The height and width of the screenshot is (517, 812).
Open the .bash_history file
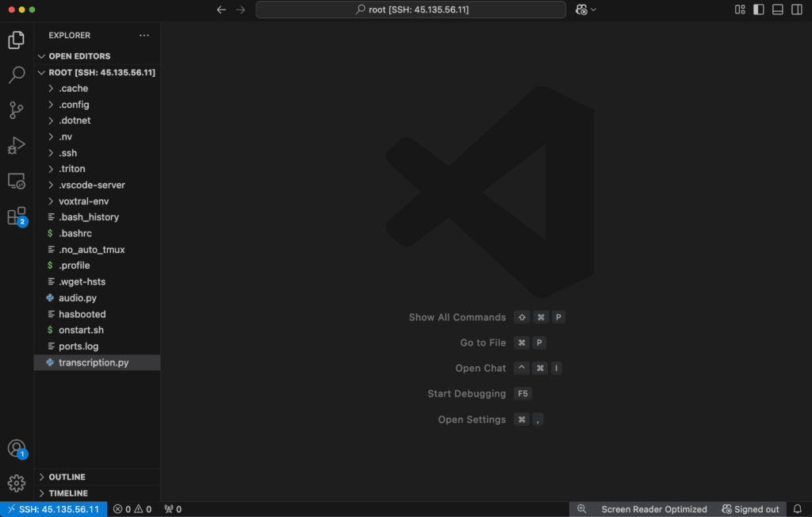pos(97,217)
